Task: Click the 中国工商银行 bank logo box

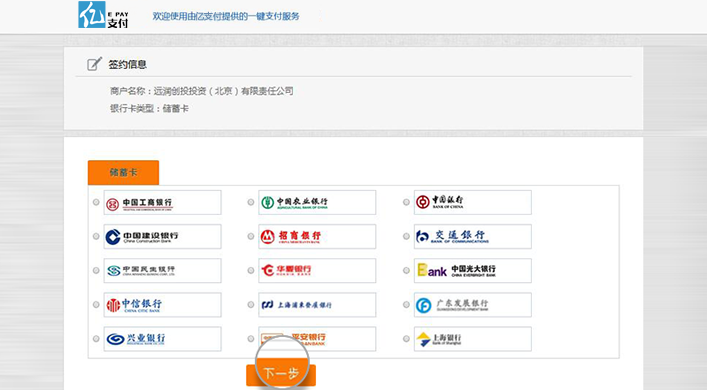Action: click(162, 202)
